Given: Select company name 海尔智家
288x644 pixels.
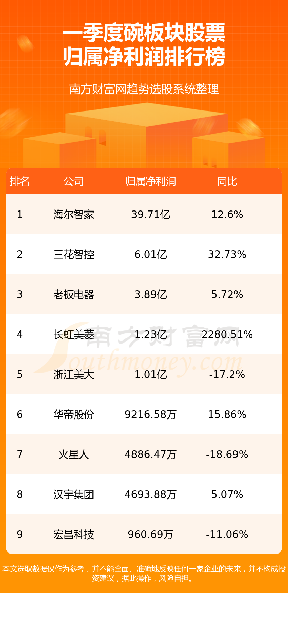Looking at the screenshot, I should (x=74, y=215).
